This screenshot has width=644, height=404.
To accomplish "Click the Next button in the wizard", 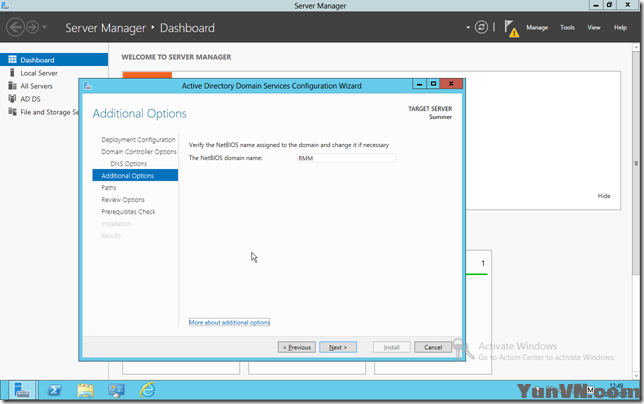I will click(338, 347).
